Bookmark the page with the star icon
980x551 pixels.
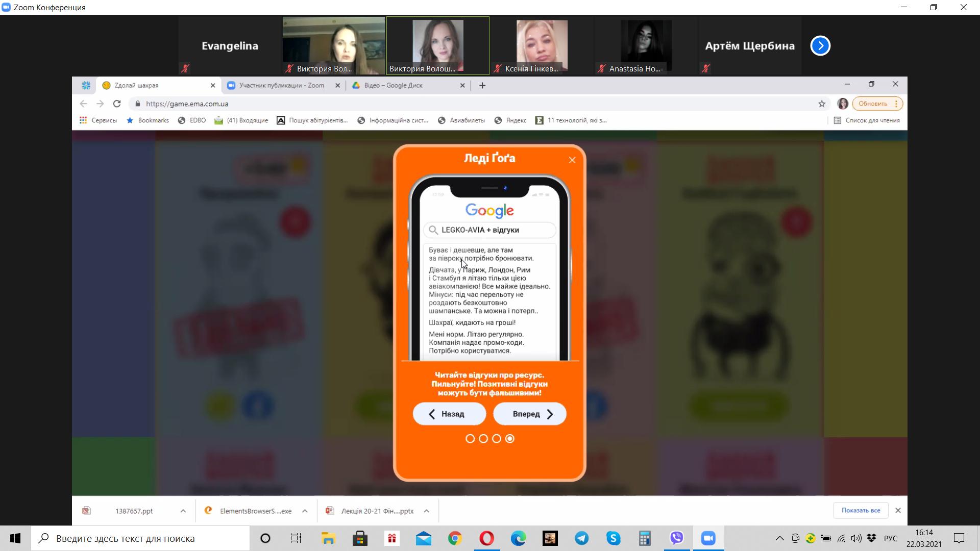click(x=822, y=104)
